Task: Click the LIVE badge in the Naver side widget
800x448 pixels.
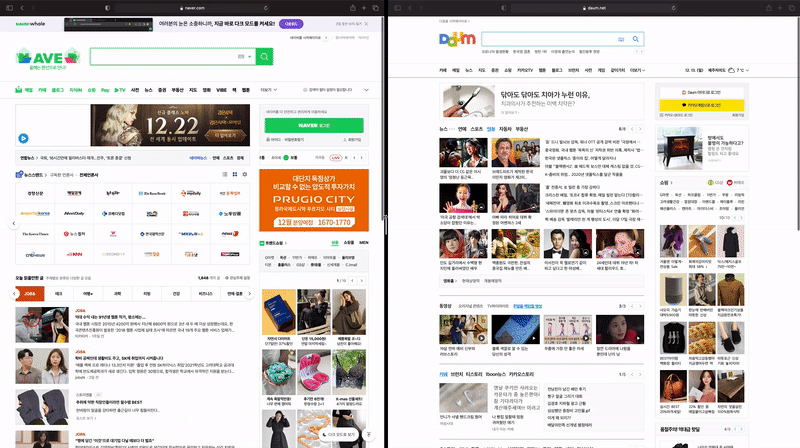Action: pyautogui.click(x=336, y=158)
